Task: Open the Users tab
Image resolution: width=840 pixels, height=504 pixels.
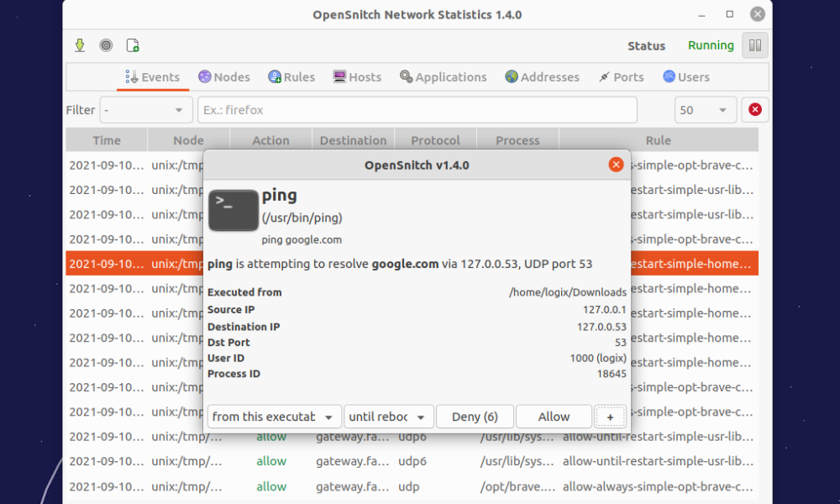Action: (686, 77)
